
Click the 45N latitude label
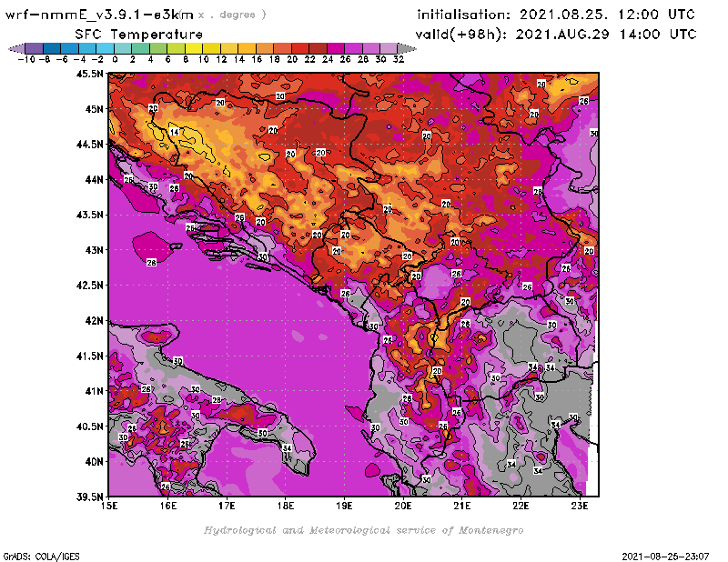94,108
